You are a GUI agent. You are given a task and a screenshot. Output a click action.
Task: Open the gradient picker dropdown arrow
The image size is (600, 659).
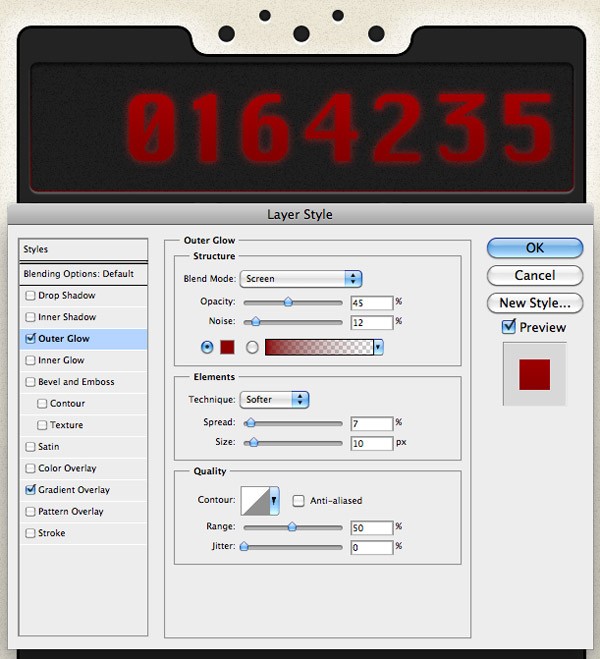click(379, 347)
